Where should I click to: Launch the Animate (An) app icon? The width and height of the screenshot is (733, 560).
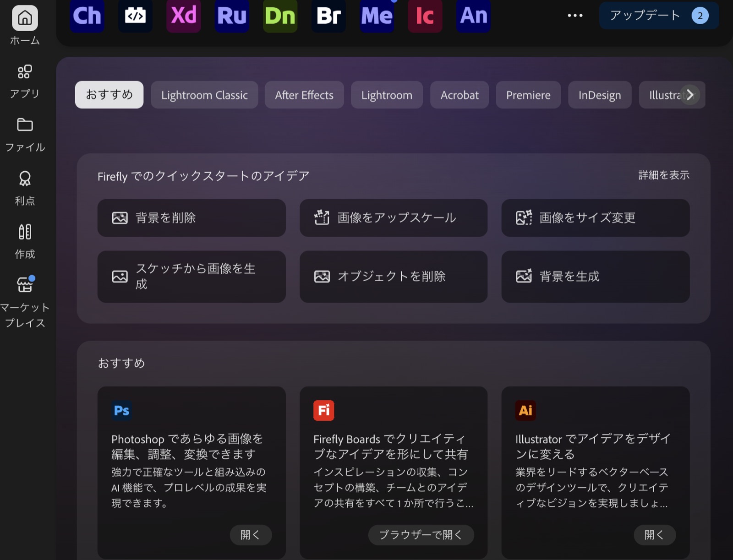coord(473,16)
